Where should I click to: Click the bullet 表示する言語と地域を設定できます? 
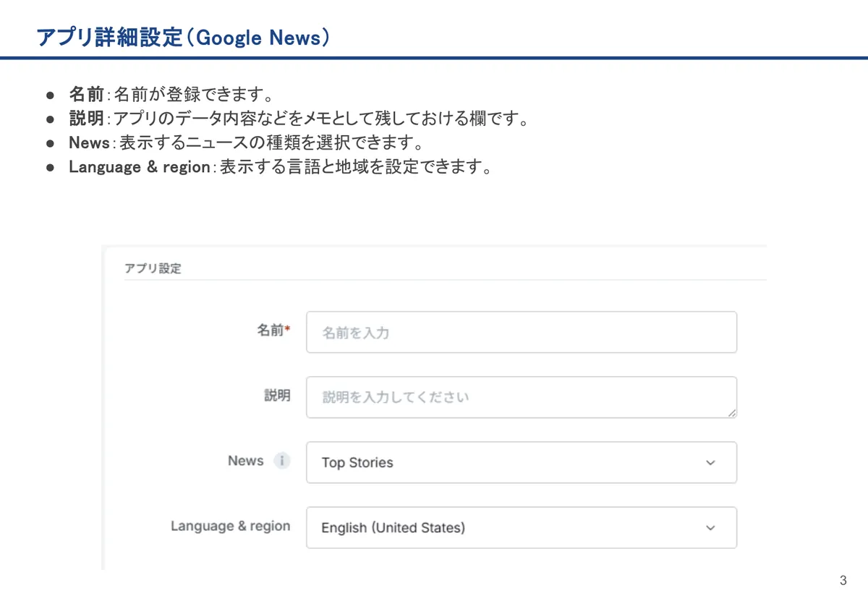click(281, 167)
